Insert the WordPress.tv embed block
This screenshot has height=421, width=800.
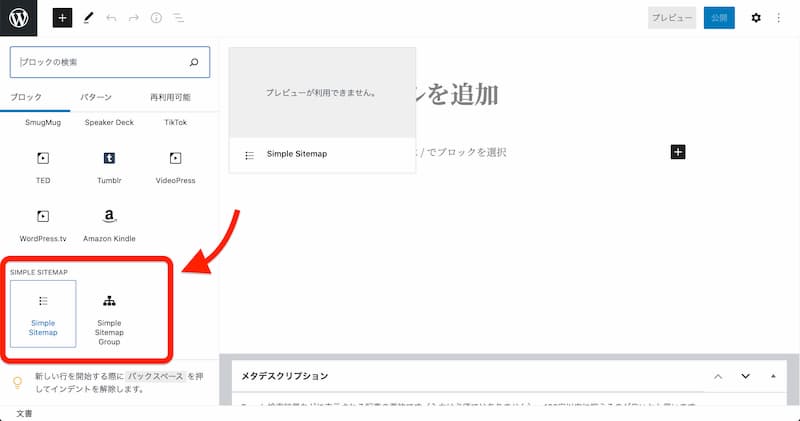43,226
